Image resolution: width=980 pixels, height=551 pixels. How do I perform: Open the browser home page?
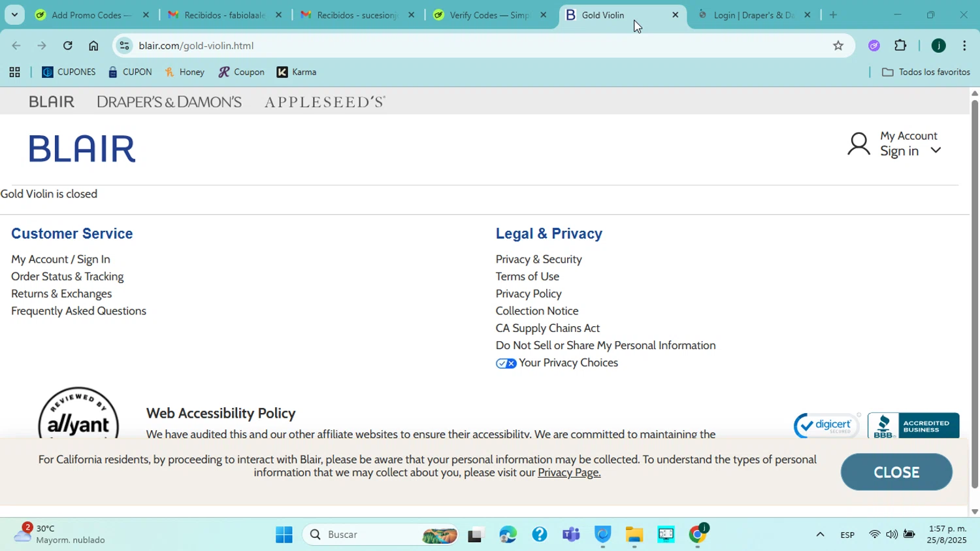tap(93, 46)
